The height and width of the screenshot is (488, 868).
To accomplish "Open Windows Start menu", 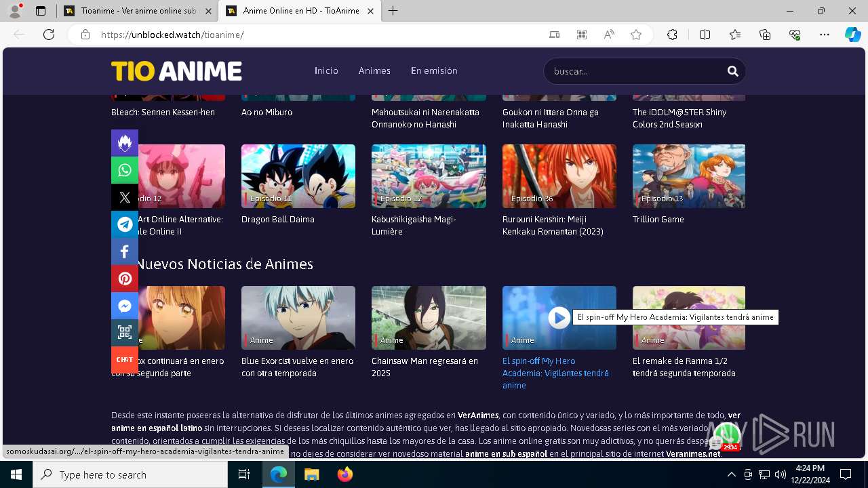I will (16, 475).
